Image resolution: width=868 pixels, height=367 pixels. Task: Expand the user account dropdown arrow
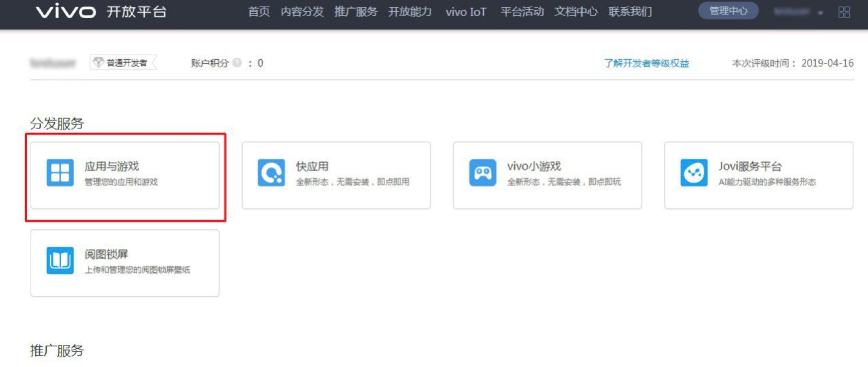click(x=820, y=13)
